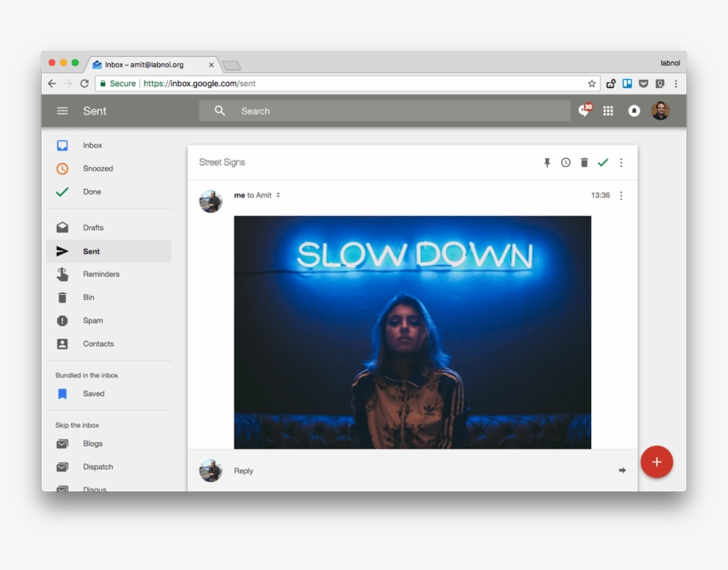Pin the Street Signs email
This screenshot has width=728, height=570.
(547, 162)
